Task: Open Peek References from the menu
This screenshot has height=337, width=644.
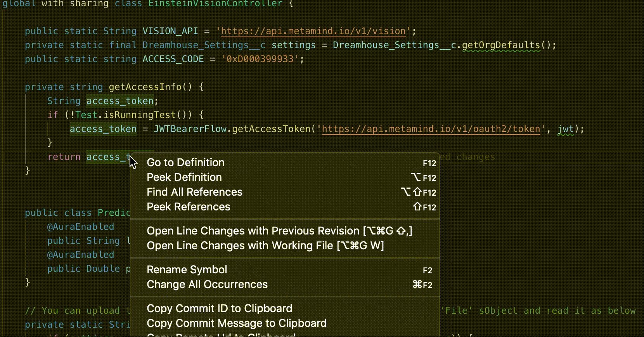Action: click(x=285, y=207)
